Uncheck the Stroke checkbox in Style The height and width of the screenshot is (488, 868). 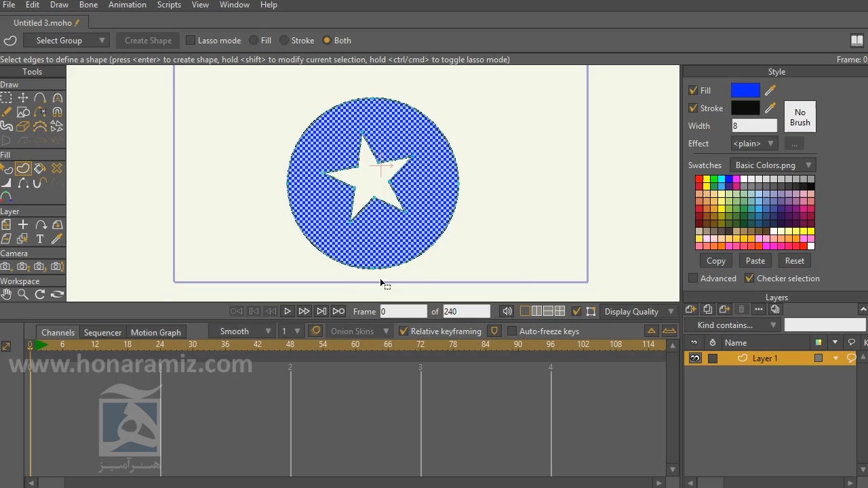tap(693, 108)
